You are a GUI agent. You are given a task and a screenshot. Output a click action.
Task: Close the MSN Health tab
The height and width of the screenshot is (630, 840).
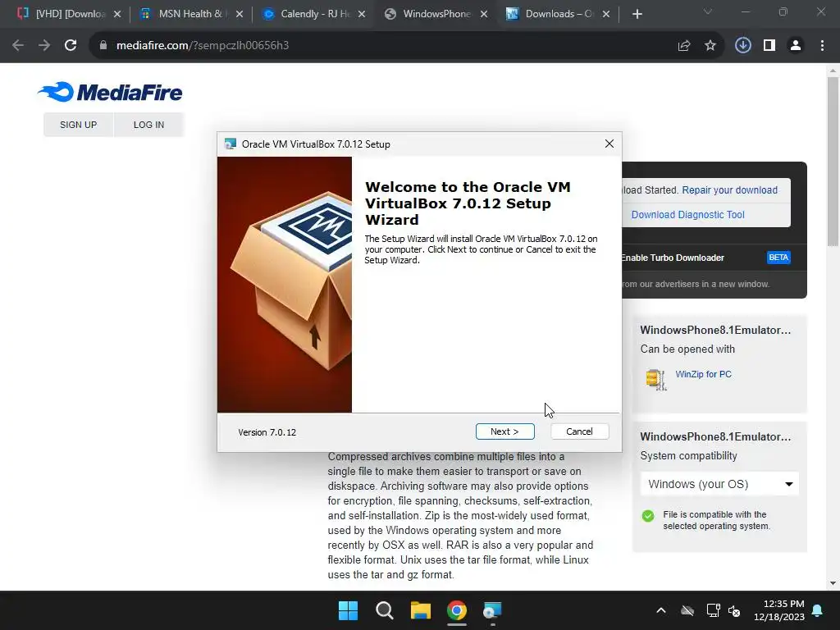click(240, 14)
